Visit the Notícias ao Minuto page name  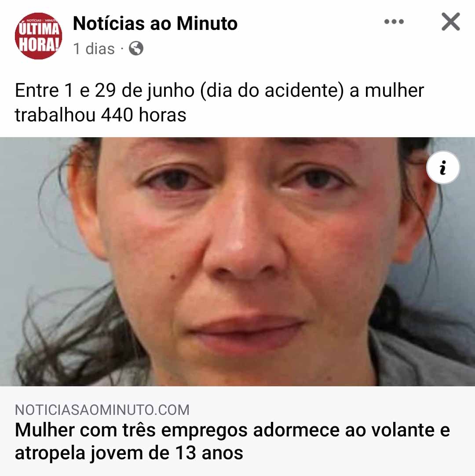[x=155, y=23]
